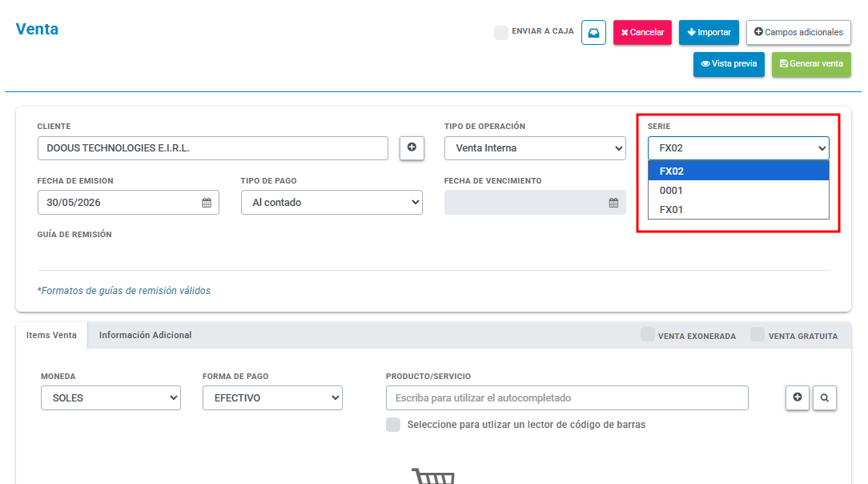Check barcode reader option checkbox
The height and width of the screenshot is (484, 868).
pyautogui.click(x=393, y=425)
